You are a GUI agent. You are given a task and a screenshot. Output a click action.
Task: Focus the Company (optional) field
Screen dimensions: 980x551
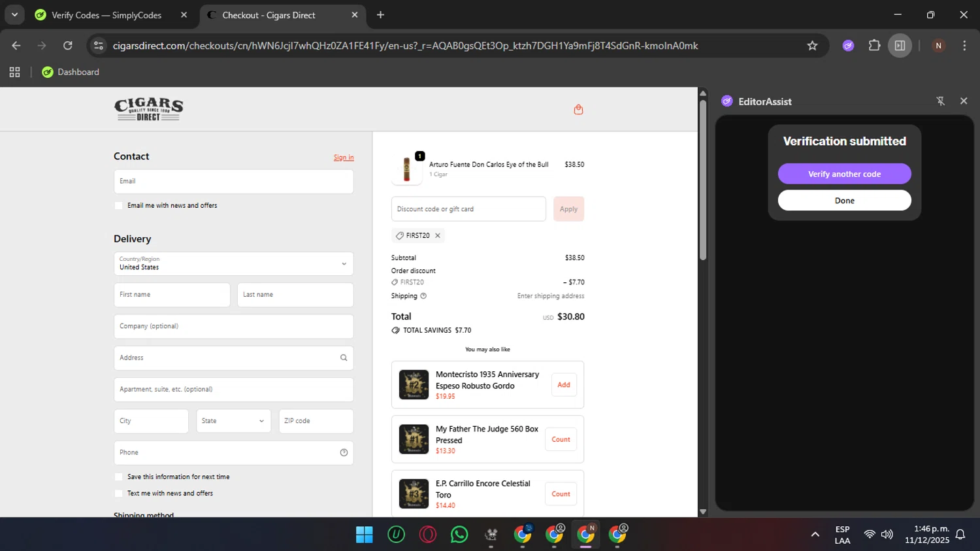pos(234,326)
